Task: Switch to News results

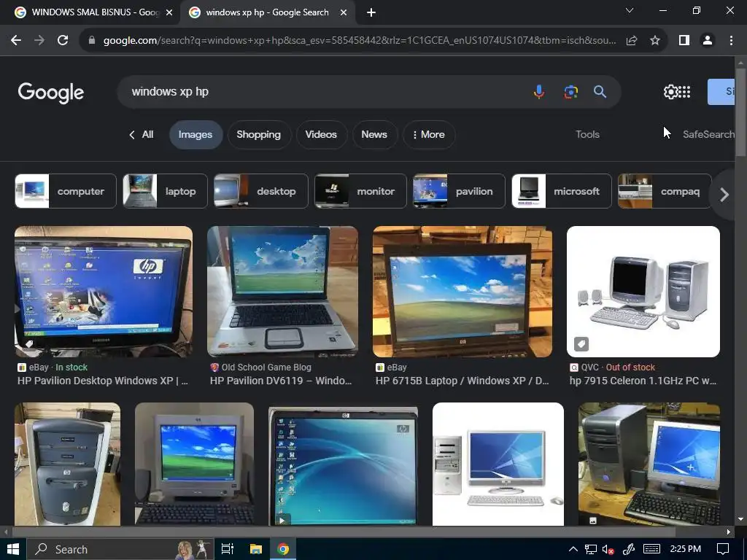Action: 374,135
